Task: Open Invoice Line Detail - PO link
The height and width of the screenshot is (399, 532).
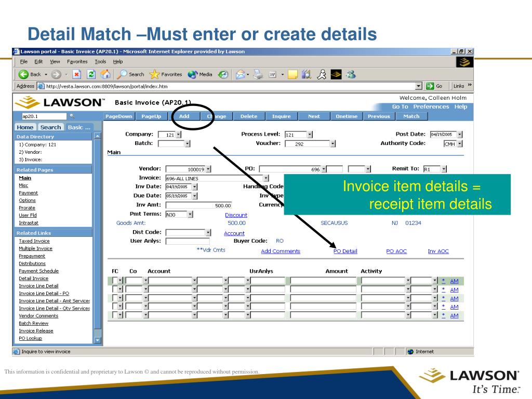Action: click(44, 293)
